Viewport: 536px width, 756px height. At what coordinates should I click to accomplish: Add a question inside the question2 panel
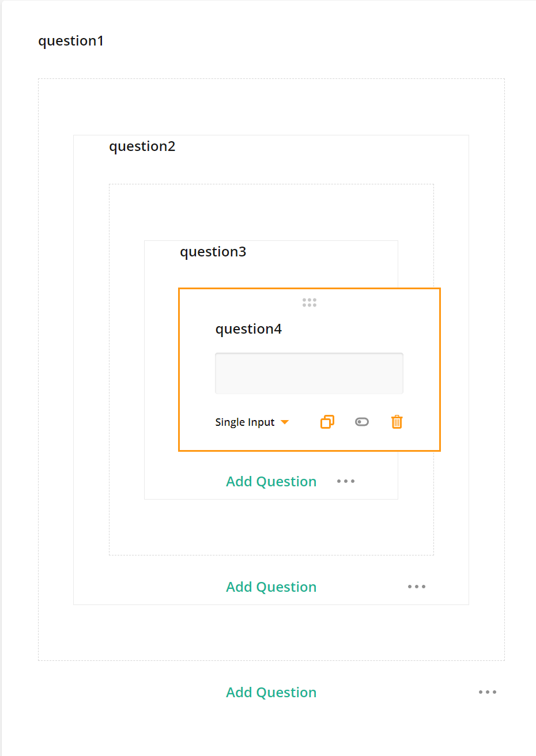271,587
